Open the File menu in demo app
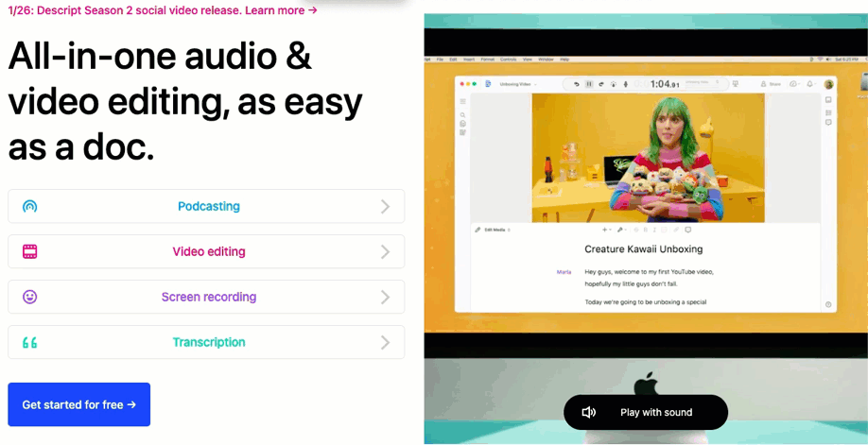868x445 pixels. pos(440,60)
